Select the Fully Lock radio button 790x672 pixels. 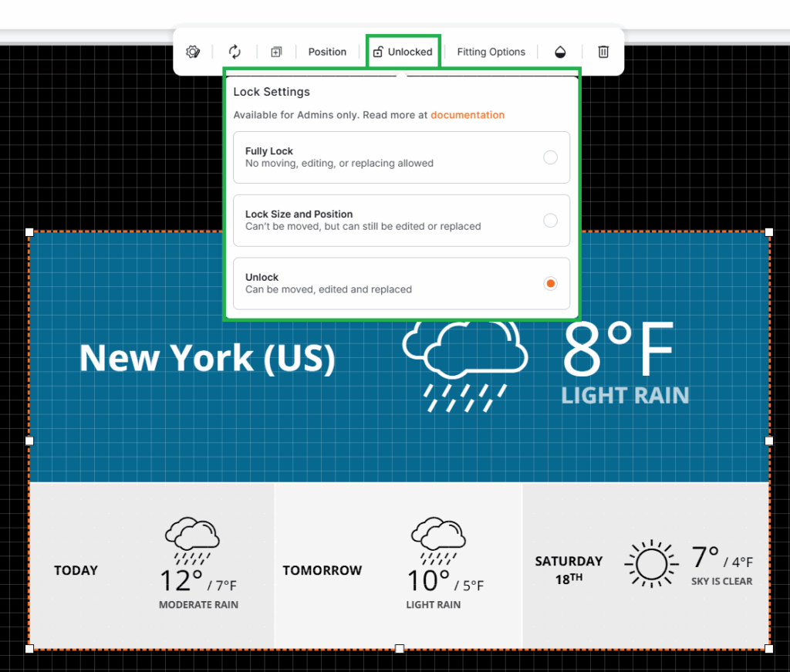550,157
